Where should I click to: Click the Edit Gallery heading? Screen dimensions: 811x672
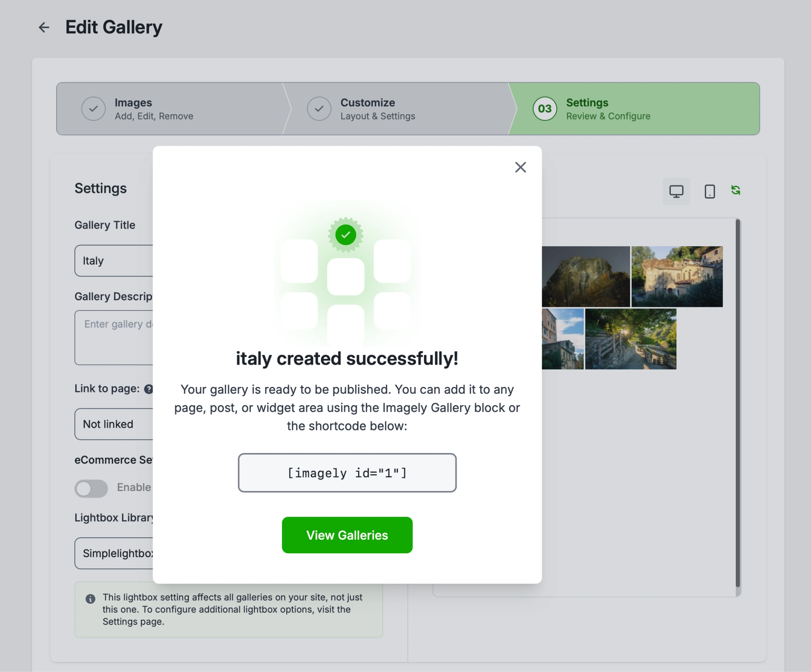(114, 27)
